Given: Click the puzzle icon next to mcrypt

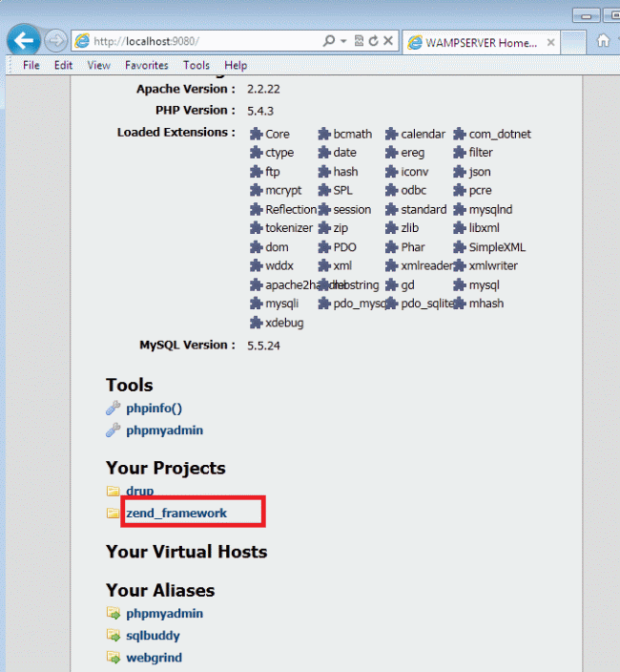Looking at the screenshot, I should coord(256,190).
